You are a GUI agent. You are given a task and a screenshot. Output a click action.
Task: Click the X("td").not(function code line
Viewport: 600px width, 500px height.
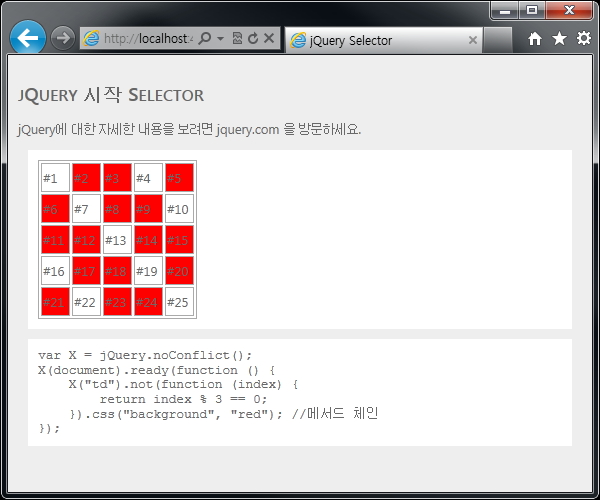[183, 384]
